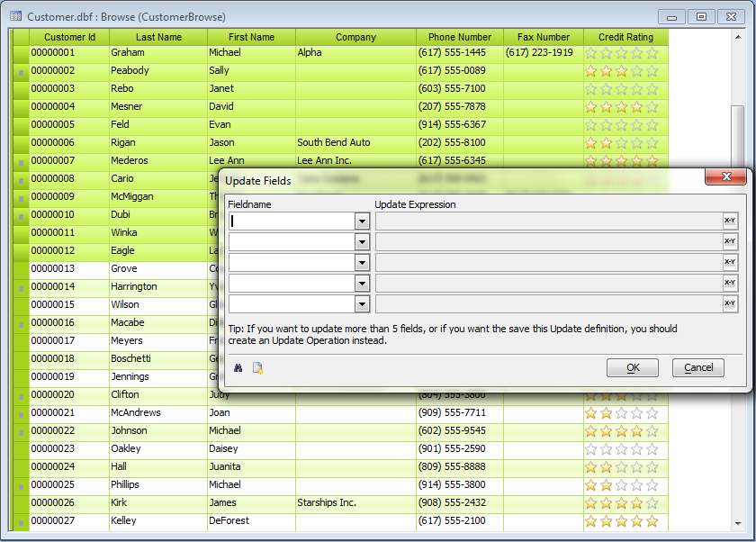Focus the third Update Expression field
This screenshot has height=542, width=756.
pos(549,263)
